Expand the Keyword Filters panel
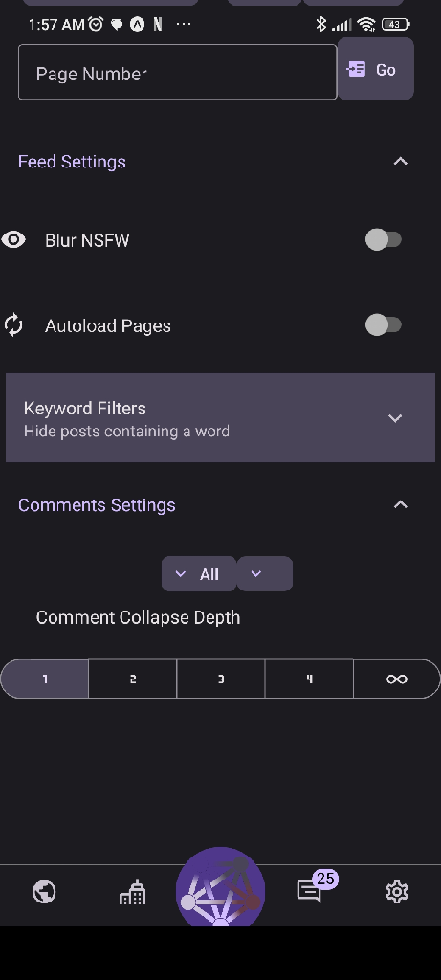Screen dimensions: 441x980 220,418
